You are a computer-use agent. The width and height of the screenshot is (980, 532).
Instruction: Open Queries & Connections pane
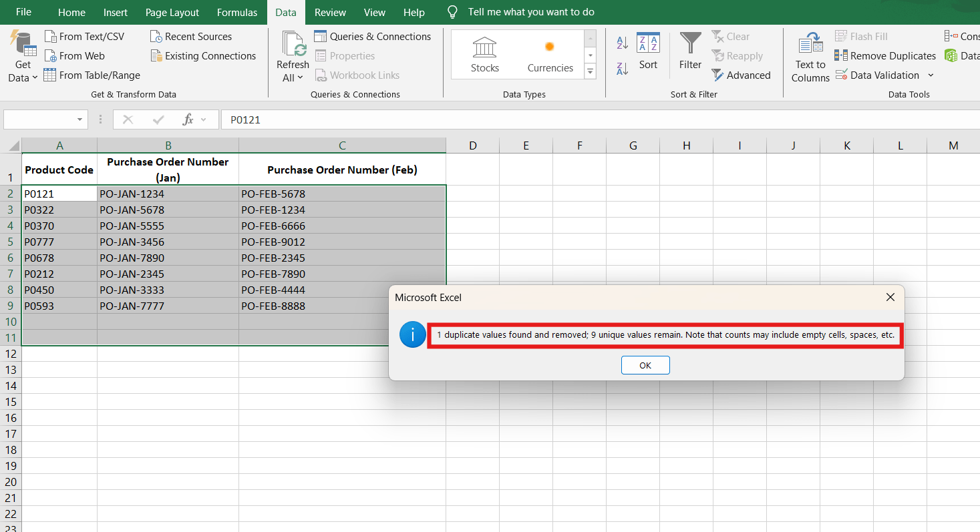pos(373,37)
